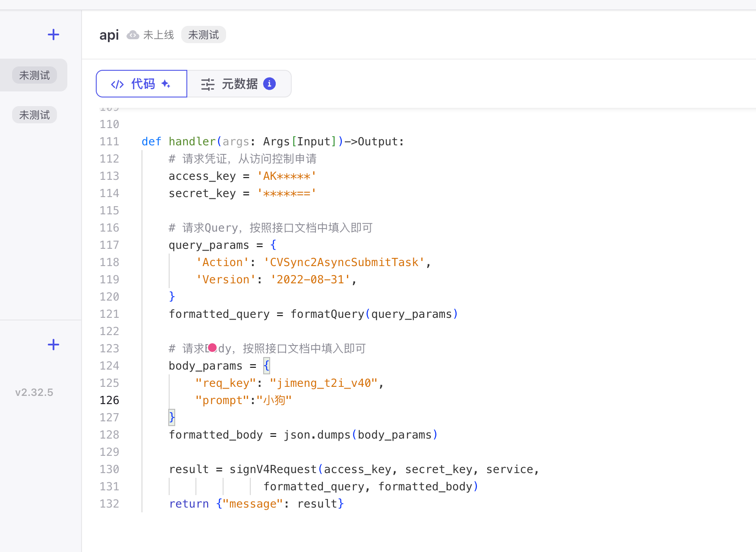The width and height of the screenshot is (756, 552).
Task: Click the lower plus icon in sidebar
Action: coord(54,345)
